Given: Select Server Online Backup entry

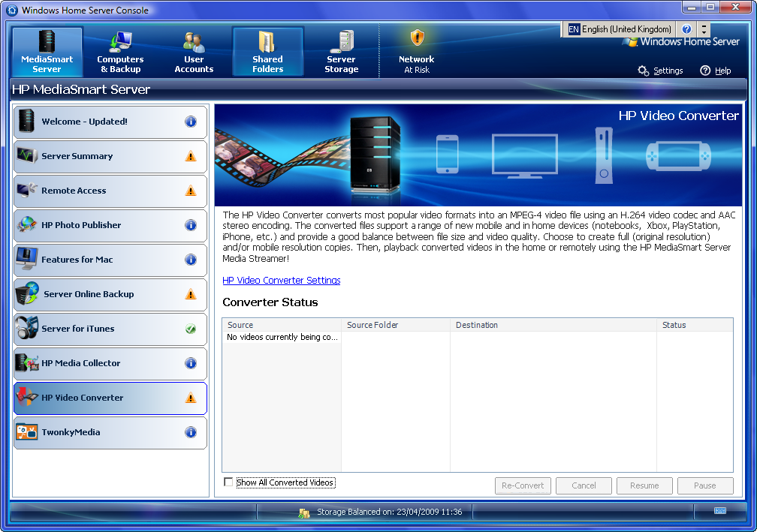Looking at the screenshot, I should (x=110, y=294).
